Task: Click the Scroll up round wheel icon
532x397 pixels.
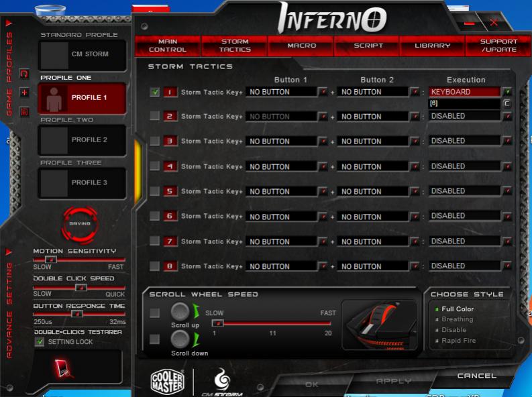Action: 180,311
